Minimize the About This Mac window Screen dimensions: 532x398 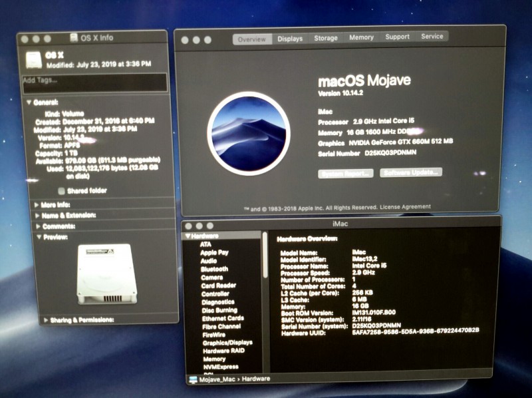tap(196, 40)
